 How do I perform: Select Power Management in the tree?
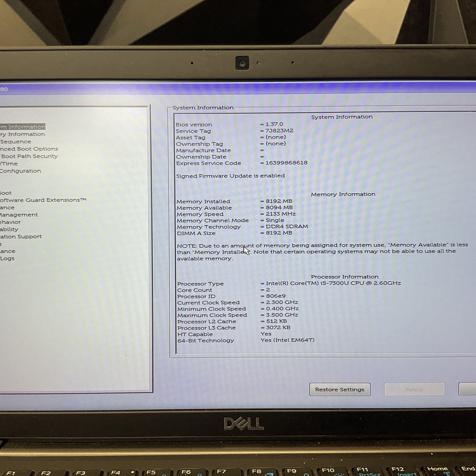(x=19, y=214)
